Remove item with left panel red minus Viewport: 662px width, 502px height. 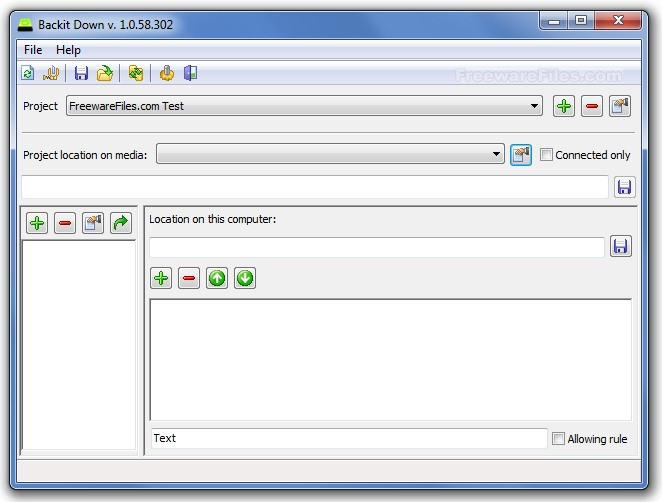(x=65, y=223)
